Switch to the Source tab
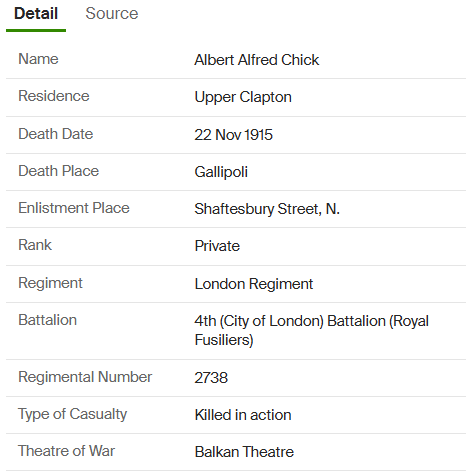 (111, 14)
